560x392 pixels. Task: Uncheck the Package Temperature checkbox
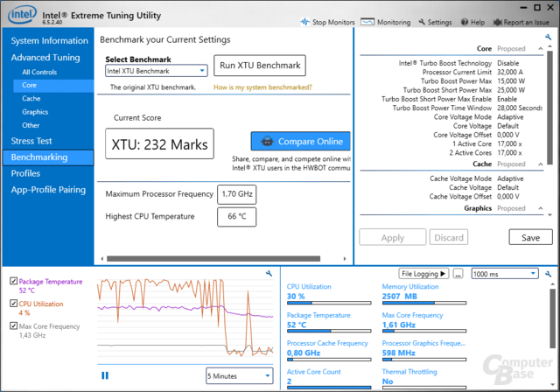click(x=12, y=282)
